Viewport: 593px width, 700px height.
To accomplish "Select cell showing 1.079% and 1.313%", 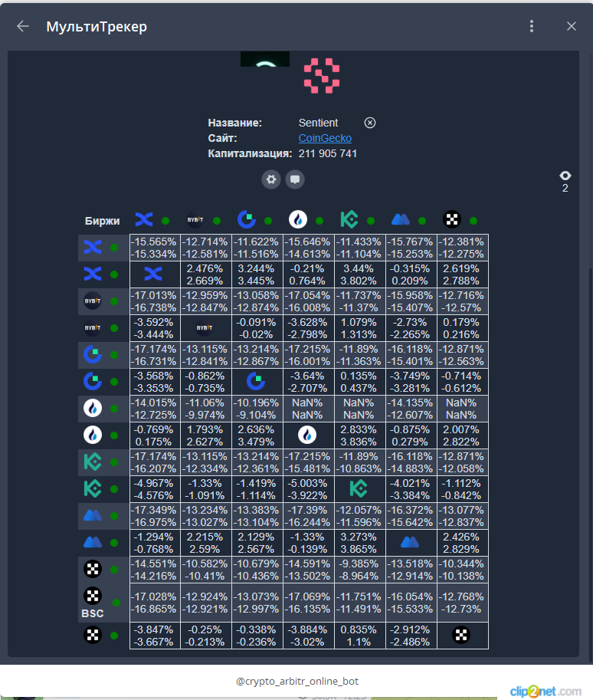I will 359,328.
